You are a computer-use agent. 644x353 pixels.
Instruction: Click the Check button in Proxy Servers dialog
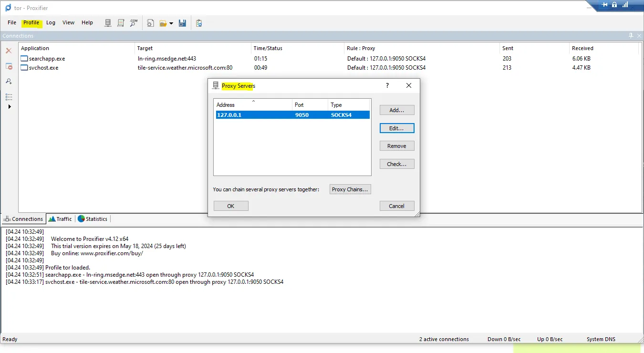(396, 164)
